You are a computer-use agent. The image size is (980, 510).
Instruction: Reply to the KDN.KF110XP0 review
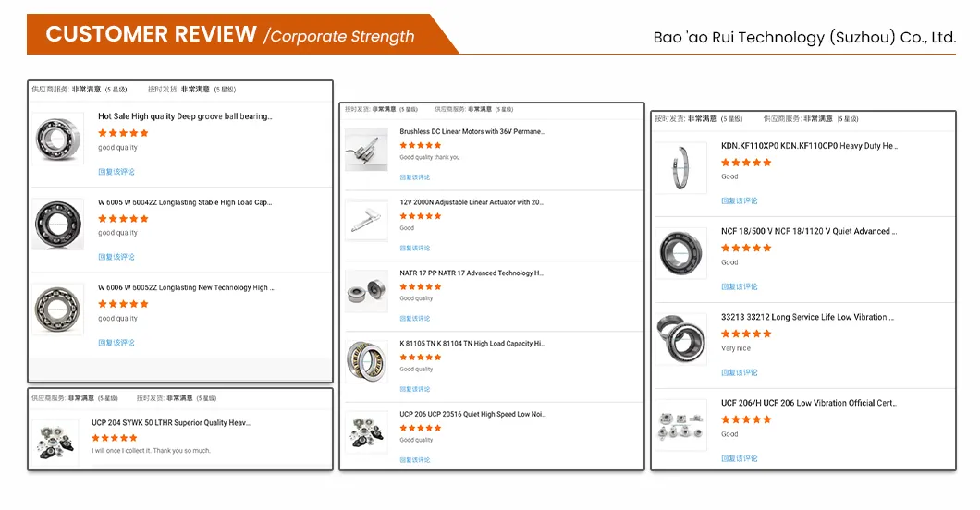[x=739, y=200]
